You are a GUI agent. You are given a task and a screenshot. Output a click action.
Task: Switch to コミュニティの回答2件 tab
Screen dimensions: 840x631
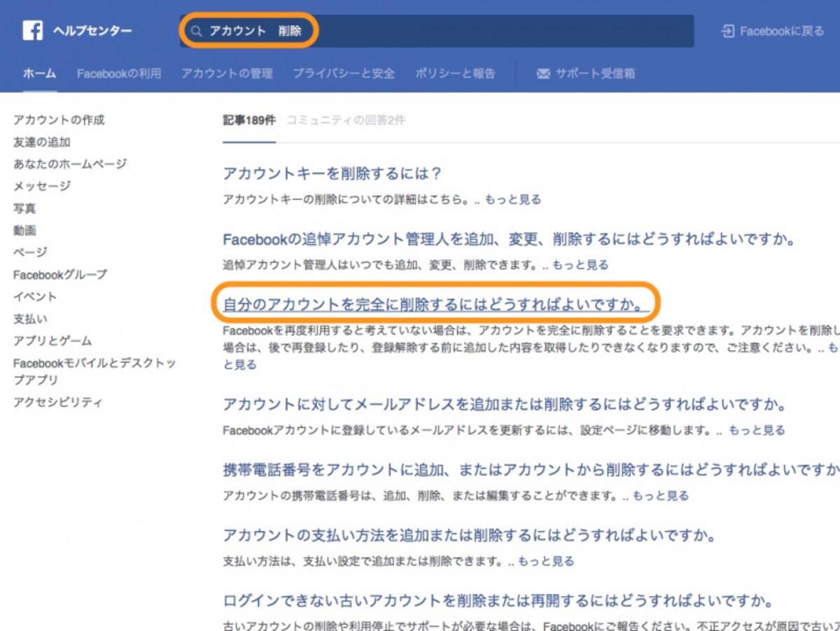click(x=346, y=120)
